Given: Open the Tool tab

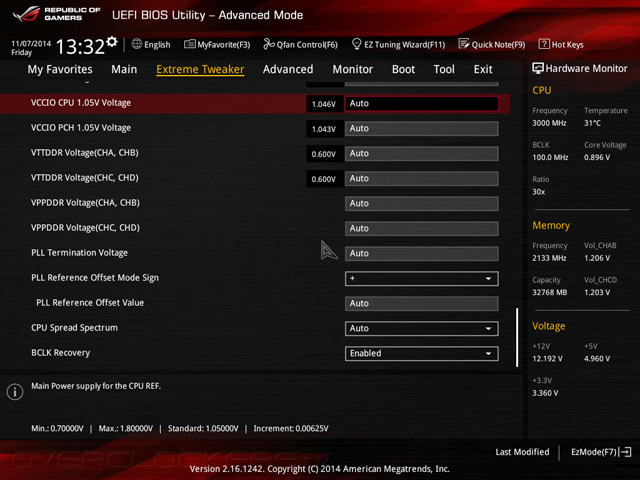Looking at the screenshot, I should [444, 69].
